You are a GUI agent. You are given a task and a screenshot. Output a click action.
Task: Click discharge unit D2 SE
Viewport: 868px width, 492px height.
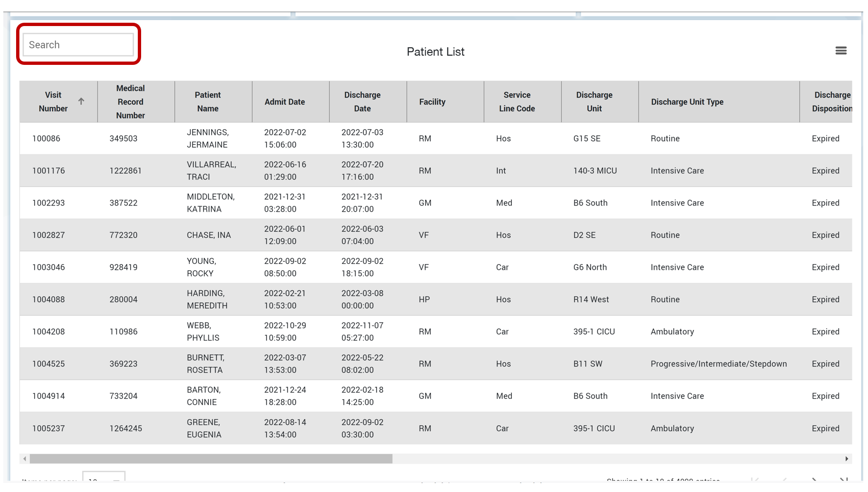584,235
